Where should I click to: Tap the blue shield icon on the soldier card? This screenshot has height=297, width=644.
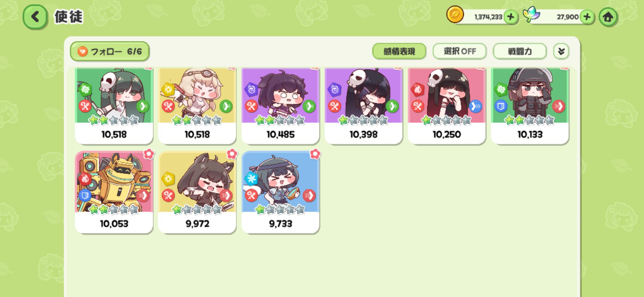[501, 106]
